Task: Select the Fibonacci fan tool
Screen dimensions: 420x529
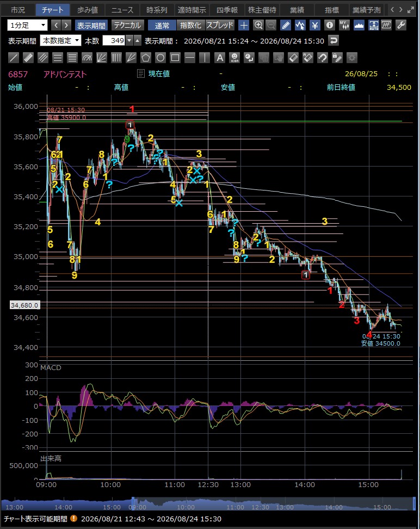Action: tap(102, 58)
